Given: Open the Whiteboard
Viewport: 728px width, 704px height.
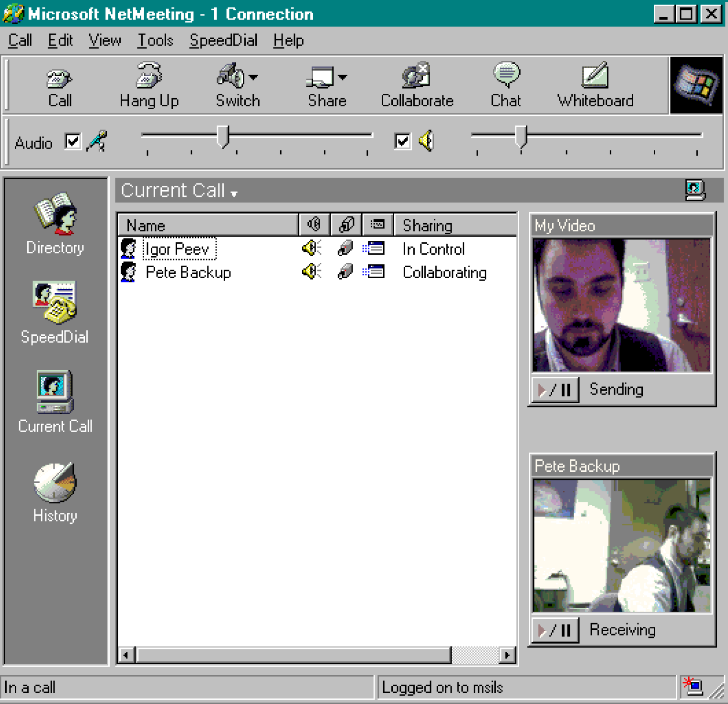Looking at the screenshot, I should (595, 85).
